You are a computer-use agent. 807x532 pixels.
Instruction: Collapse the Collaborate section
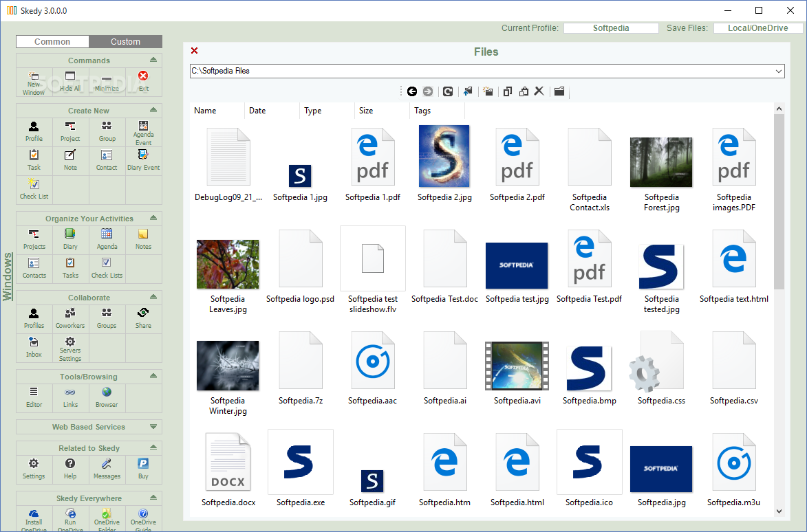pyautogui.click(x=153, y=297)
